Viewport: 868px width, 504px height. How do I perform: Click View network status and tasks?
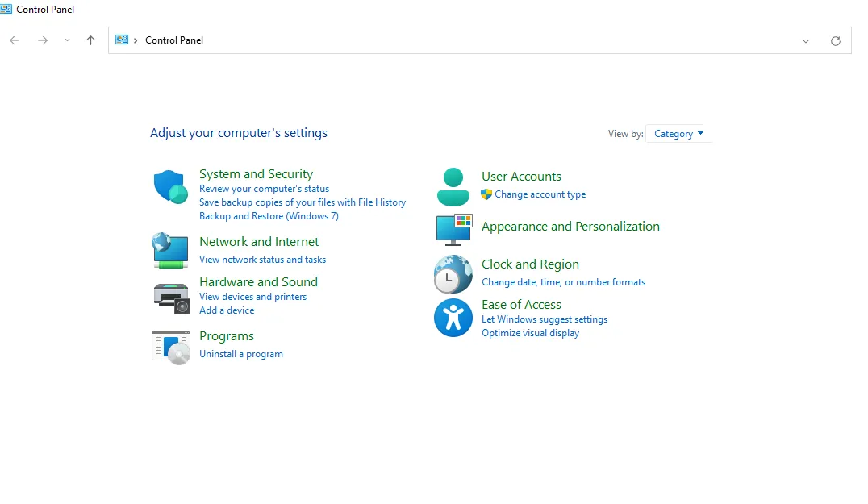[x=262, y=260]
